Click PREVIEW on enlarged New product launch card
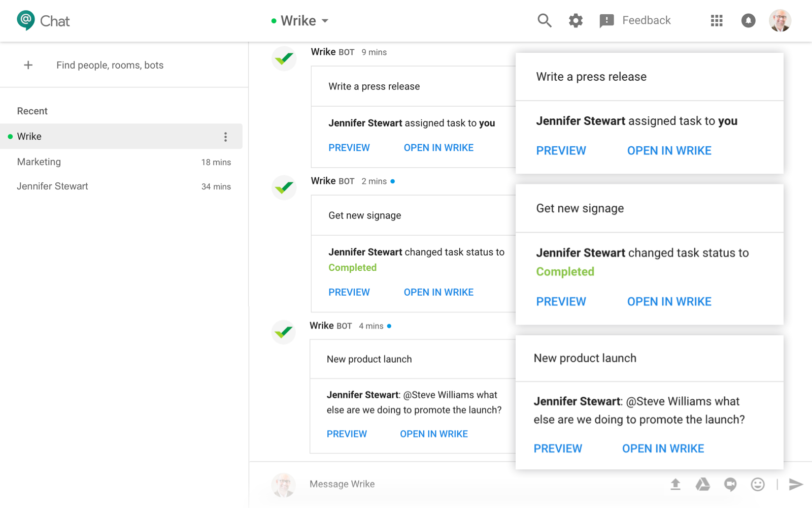Viewport: 812px width, 508px height. pyautogui.click(x=558, y=449)
